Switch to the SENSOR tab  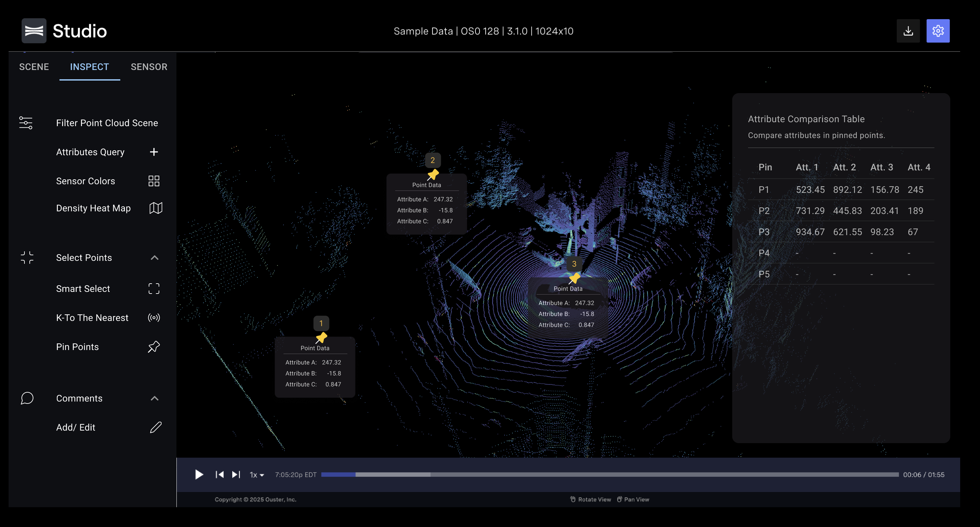coord(149,67)
